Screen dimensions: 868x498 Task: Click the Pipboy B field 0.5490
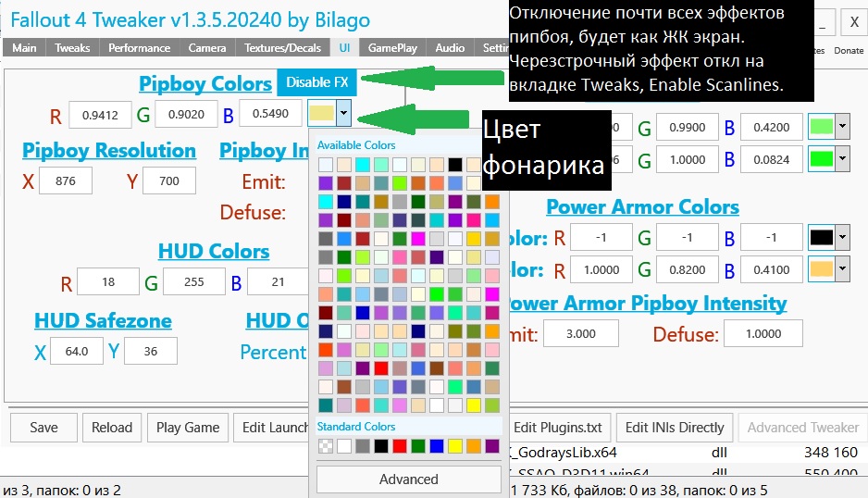point(271,113)
